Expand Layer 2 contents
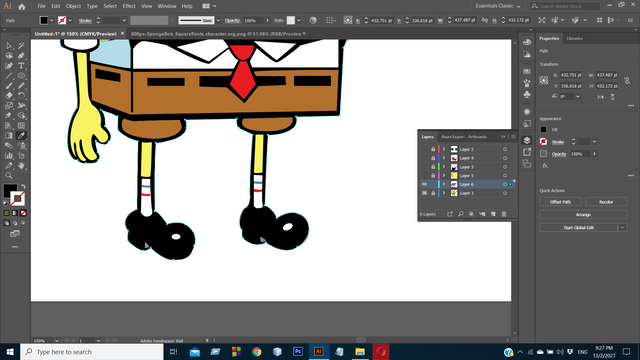640x360 pixels. (x=444, y=149)
